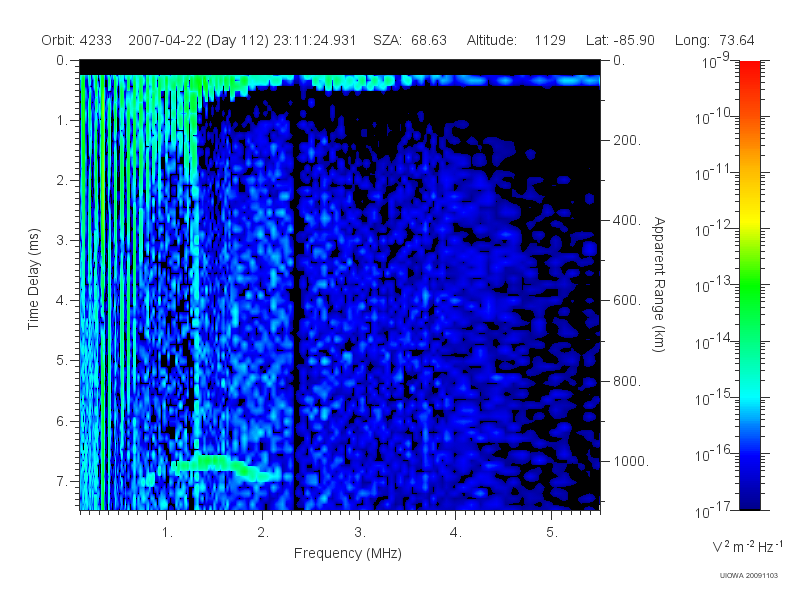Viewport: 800px width, 600px height.
Task: Click the 200. tick on Apparent Range axis
Action: pos(627,140)
